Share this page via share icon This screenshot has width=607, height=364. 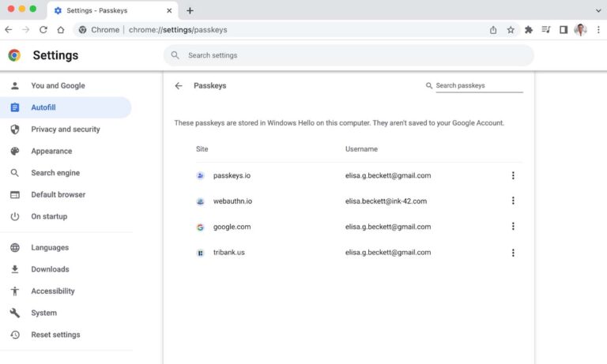tap(493, 30)
